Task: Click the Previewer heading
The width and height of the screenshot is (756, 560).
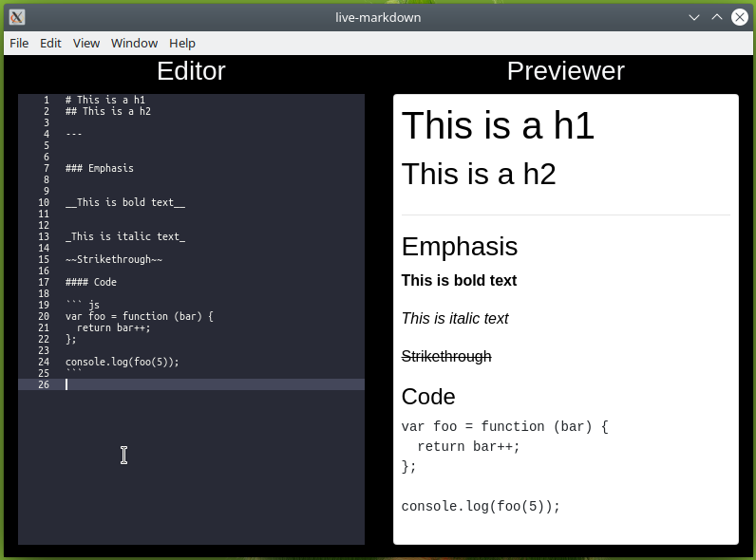Action: pyautogui.click(x=565, y=71)
